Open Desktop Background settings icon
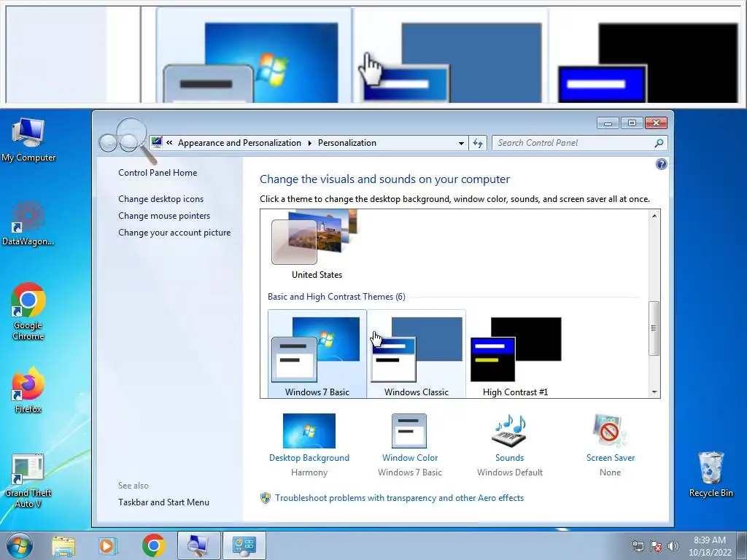This screenshot has width=747, height=560. pyautogui.click(x=309, y=431)
